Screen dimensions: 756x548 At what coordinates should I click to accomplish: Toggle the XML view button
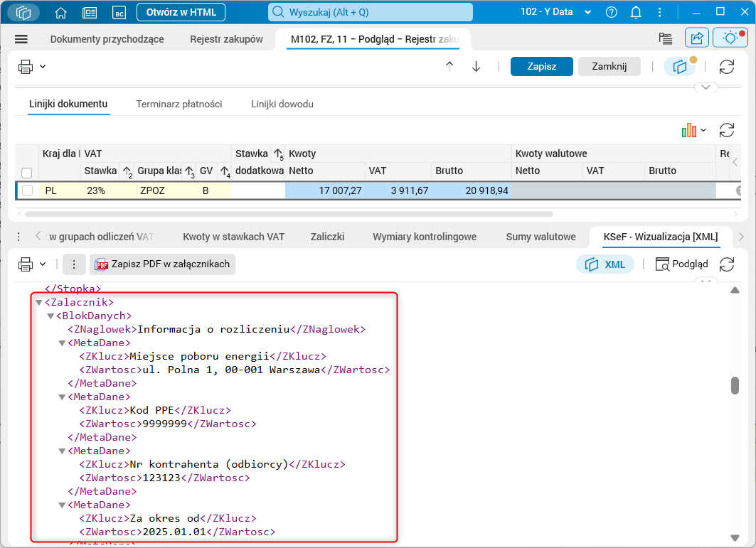pyautogui.click(x=605, y=264)
